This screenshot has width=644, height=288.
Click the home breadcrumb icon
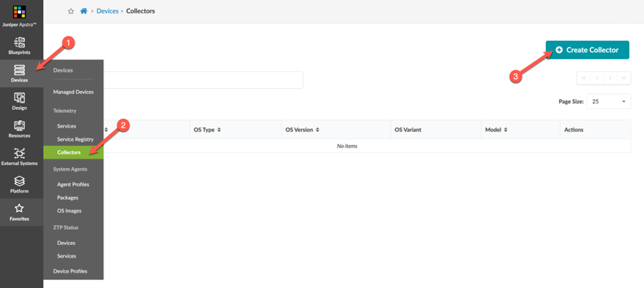pos(83,11)
